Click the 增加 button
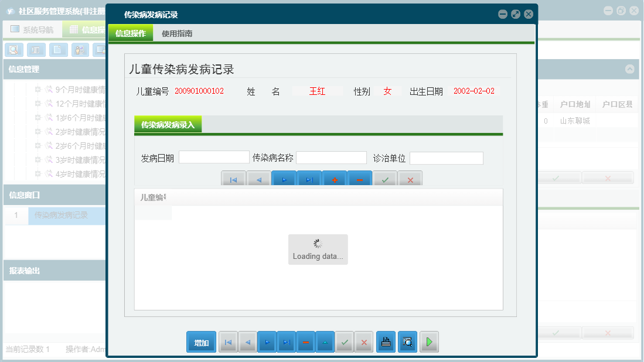644x362 pixels. pyautogui.click(x=200, y=341)
